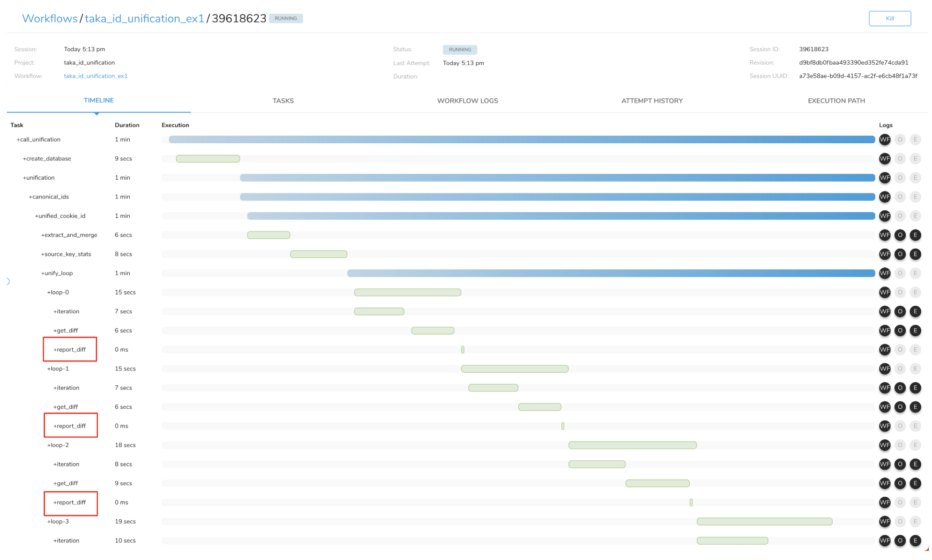Open WF log for create_database row
The height and width of the screenshot is (560, 932).
884,159
